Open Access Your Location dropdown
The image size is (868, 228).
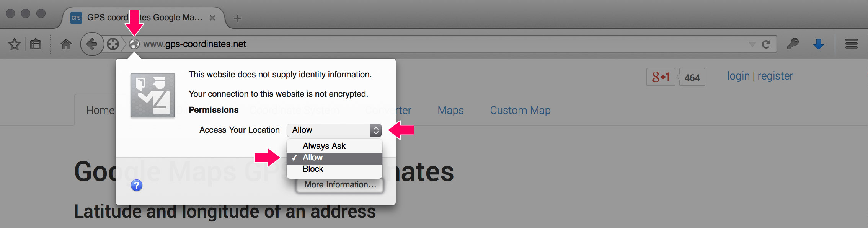click(334, 130)
